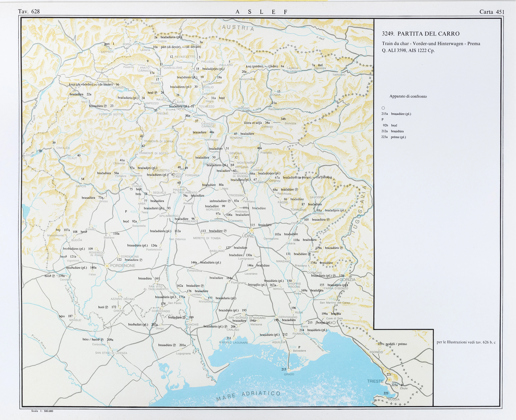Click the MARE ADRIATICO sea label
Image resolution: width=516 pixels, height=420 pixels.
coord(248,395)
